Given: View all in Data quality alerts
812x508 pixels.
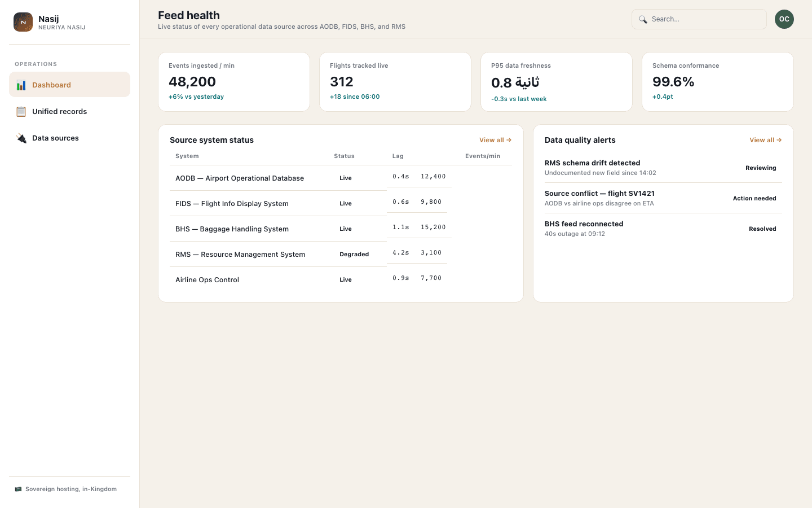Looking at the screenshot, I should pos(765,140).
